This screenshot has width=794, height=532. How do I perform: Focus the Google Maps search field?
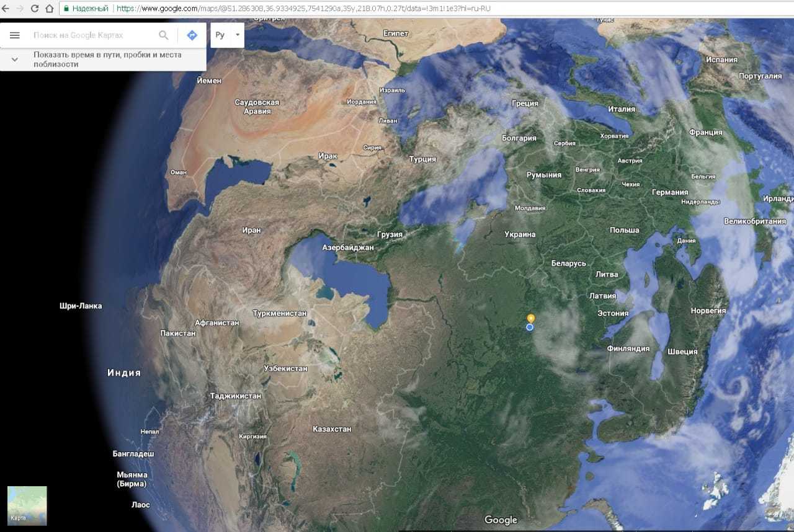tap(93, 35)
